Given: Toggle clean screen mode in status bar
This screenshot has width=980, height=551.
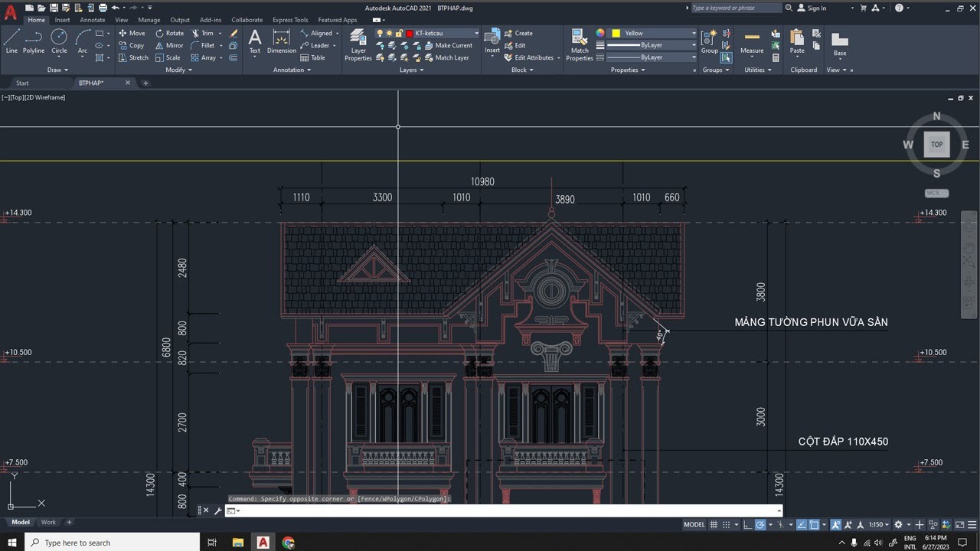Looking at the screenshot, I should click(960, 525).
